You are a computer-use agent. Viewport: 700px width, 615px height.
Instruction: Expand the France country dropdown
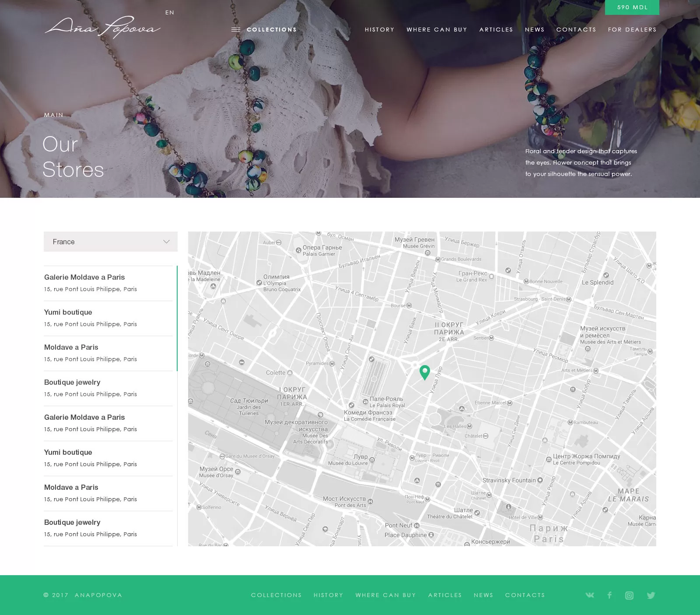[111, 242]
